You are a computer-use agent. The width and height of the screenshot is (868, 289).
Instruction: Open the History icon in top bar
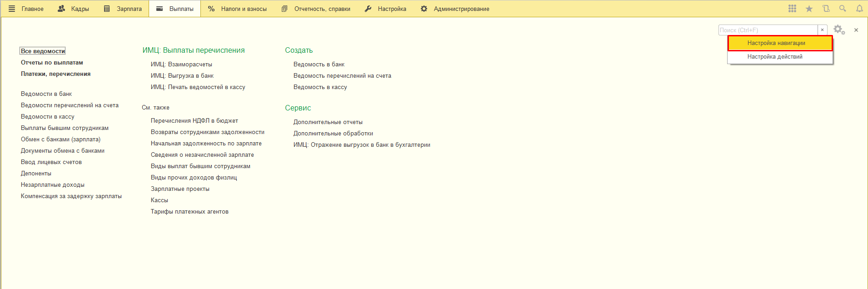pyautogui.click(x=826, y=9)
